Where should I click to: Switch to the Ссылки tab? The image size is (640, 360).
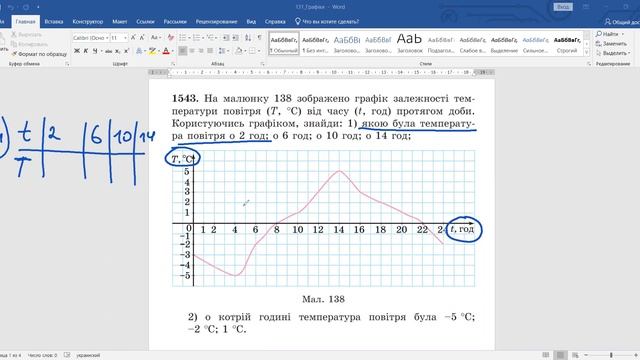pos(145,22)
